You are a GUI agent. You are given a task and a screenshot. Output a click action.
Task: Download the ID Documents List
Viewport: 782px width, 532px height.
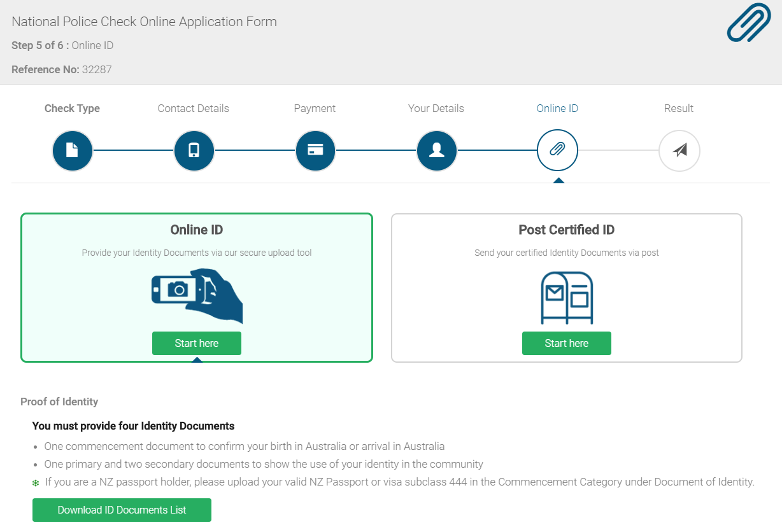(x=122, y=510)
